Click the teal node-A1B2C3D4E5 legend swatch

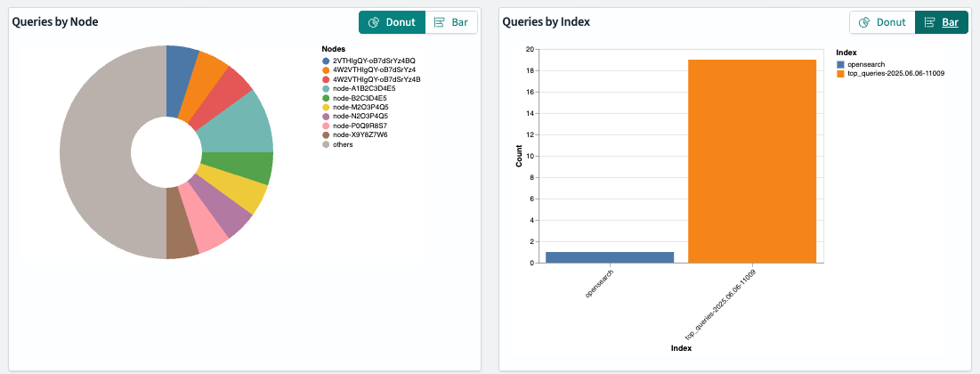(326, 88)
